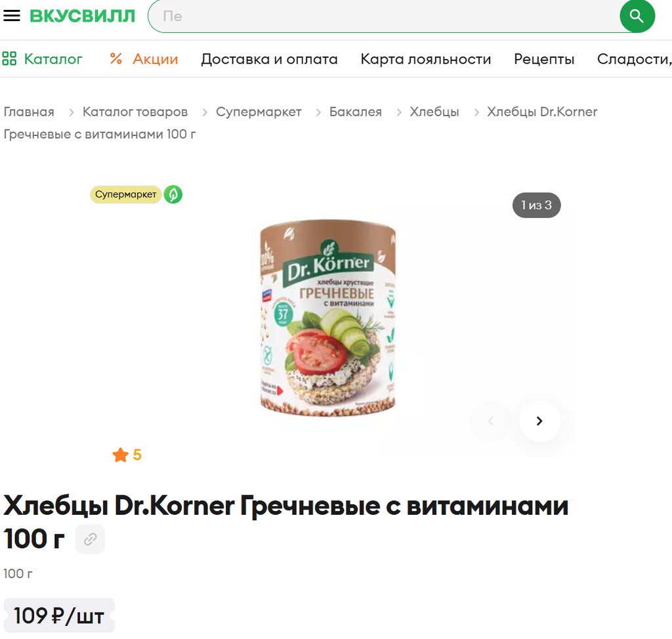Open the hamburger menu icon
This screenshot has height=639, width=672.
click(12, 16)
